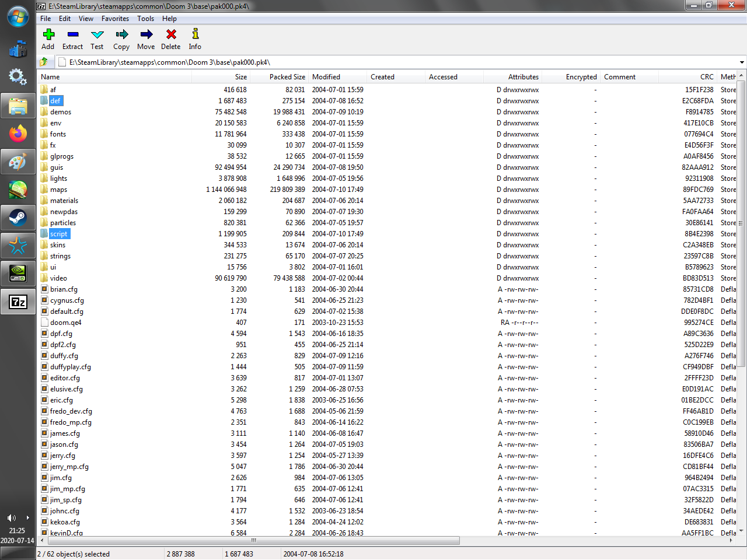The height and width of the screenshot is (560, 747).
Task: Open the taskbar clock showing 21:25
Action: pos(18,531)
